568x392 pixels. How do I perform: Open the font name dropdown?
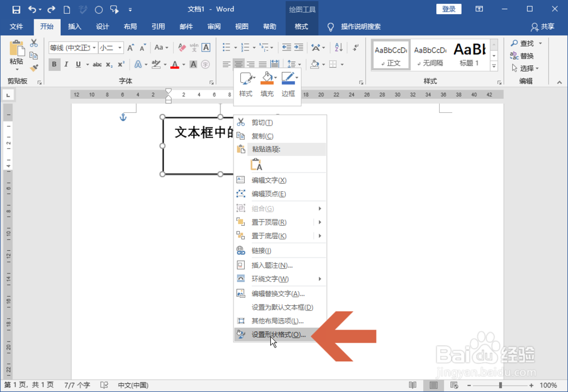[x=94, y=48]
